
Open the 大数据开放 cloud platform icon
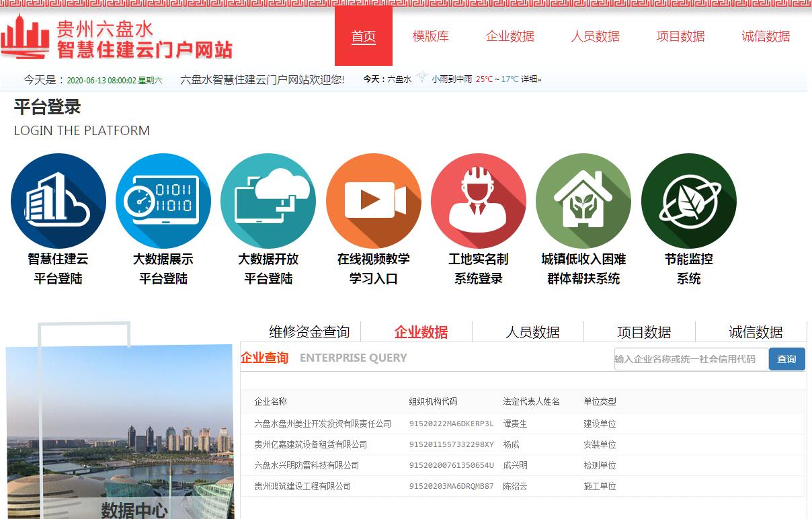tap(268, 201)
